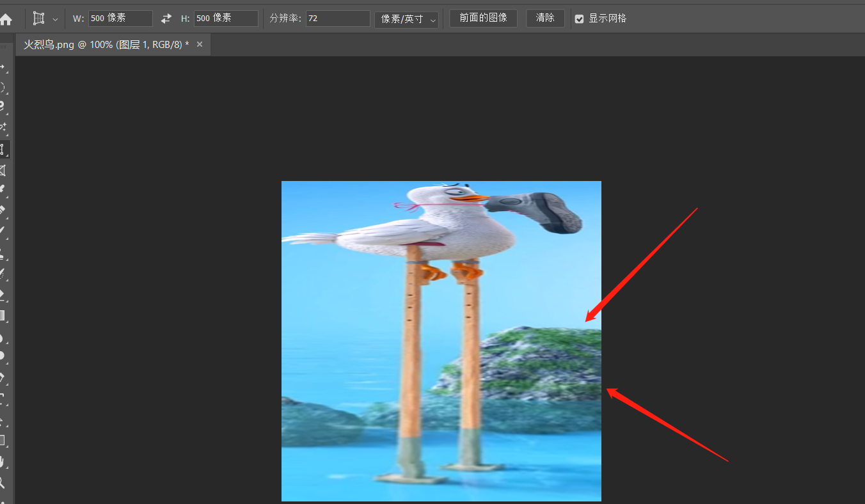Select the Clone Stamp tool
The width and height of the screenshot is (865, 504).
3,253
